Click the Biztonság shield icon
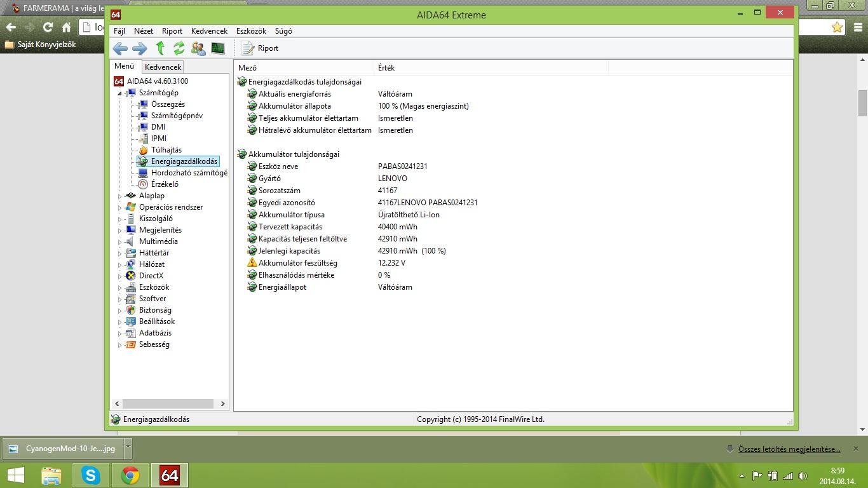 click(131, 310)
